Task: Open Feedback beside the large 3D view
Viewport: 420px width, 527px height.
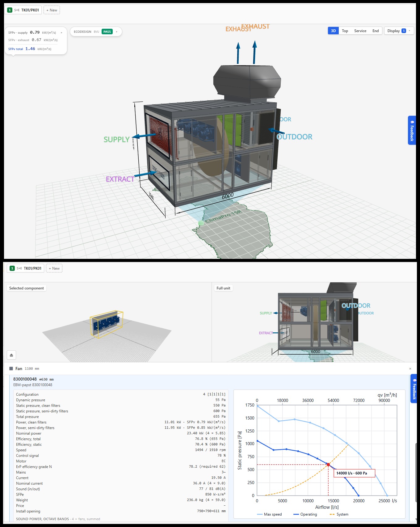Action: tap(412, 130)
